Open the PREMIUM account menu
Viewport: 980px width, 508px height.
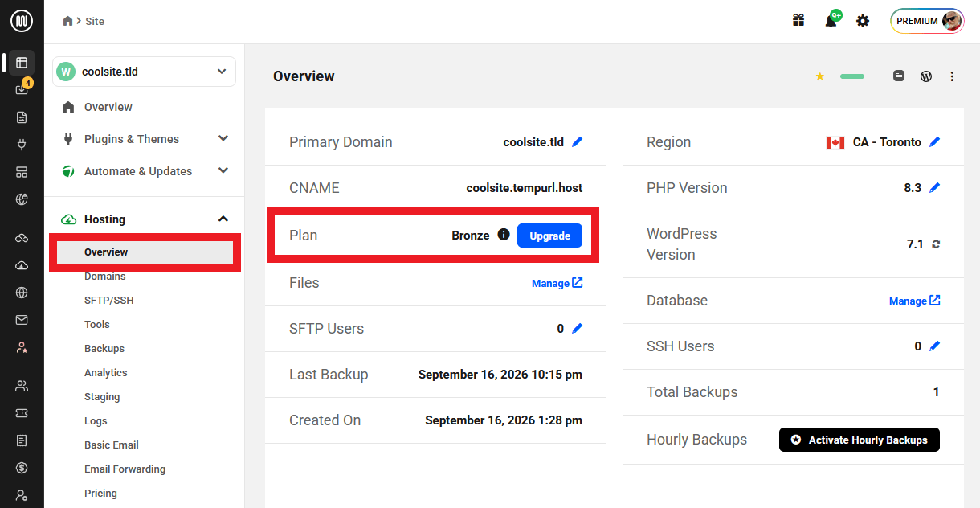[927, 21]
